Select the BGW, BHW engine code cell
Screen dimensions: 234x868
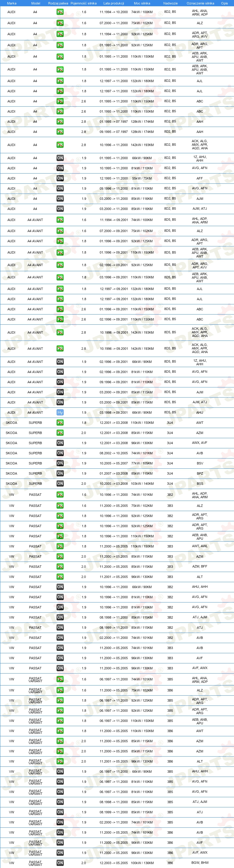tap(200, 863)
